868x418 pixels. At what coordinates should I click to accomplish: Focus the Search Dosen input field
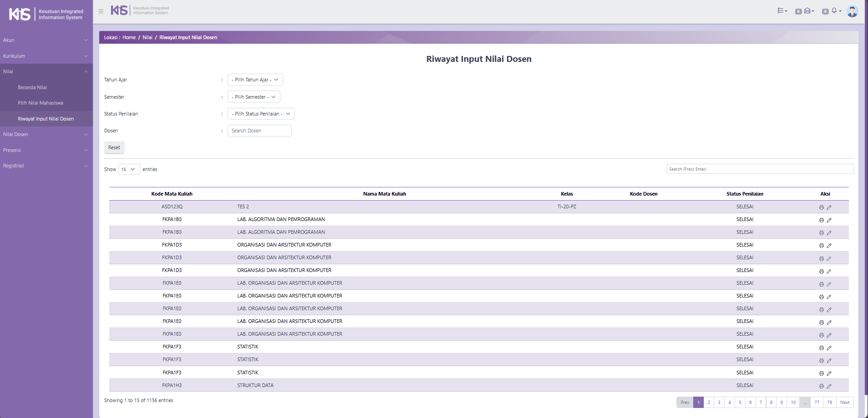(x=259, y=131)
